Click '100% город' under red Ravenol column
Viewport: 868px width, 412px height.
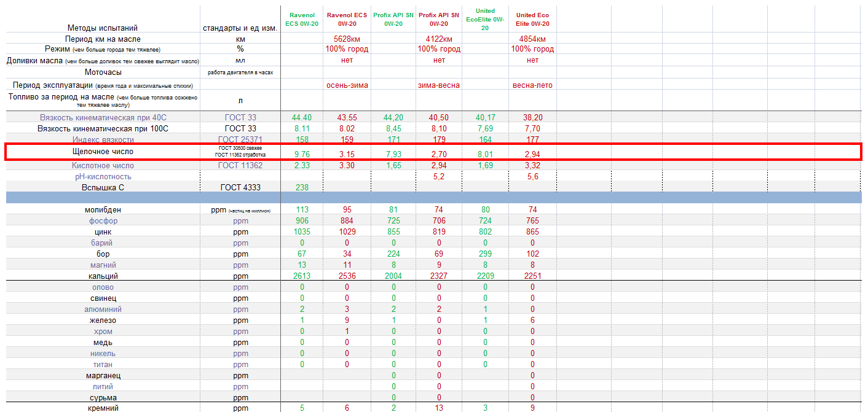[x=347, y=49]
